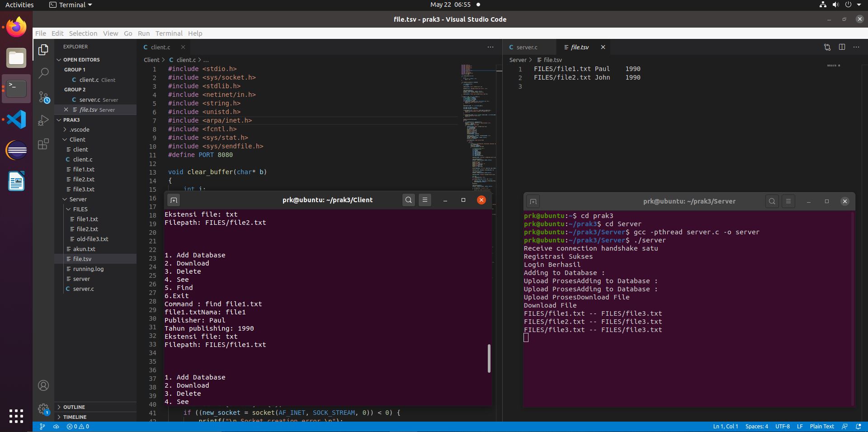868x432 pixels.
Task: Click the UTF-8 encoding indicator
Action: click(783, 427)
